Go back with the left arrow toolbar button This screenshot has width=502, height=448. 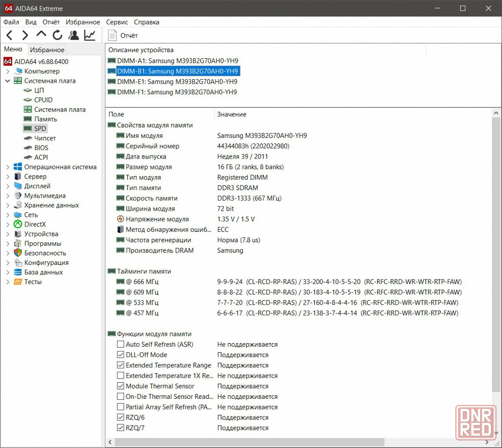click(x=10, y=35)
